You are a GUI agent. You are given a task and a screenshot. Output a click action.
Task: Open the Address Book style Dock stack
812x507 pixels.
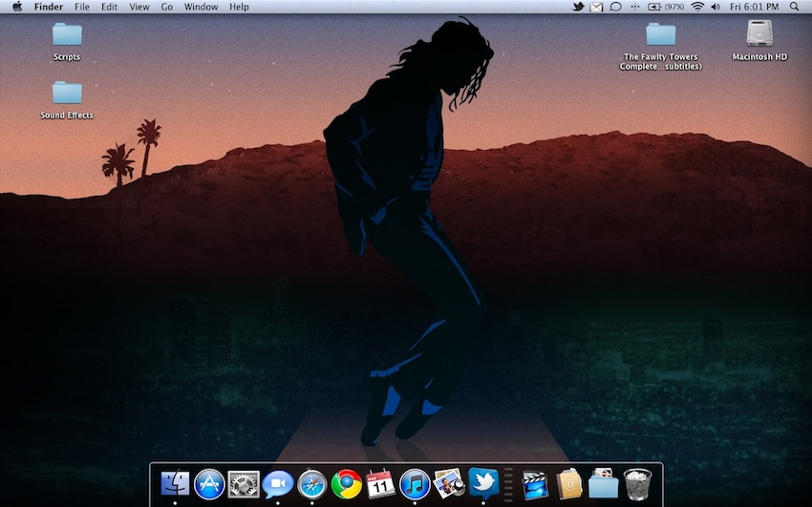[x=569, y=484]
